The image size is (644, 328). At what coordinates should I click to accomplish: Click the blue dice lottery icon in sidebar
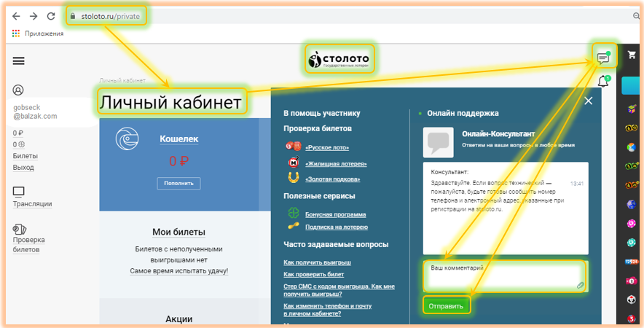tap(632, 205)
